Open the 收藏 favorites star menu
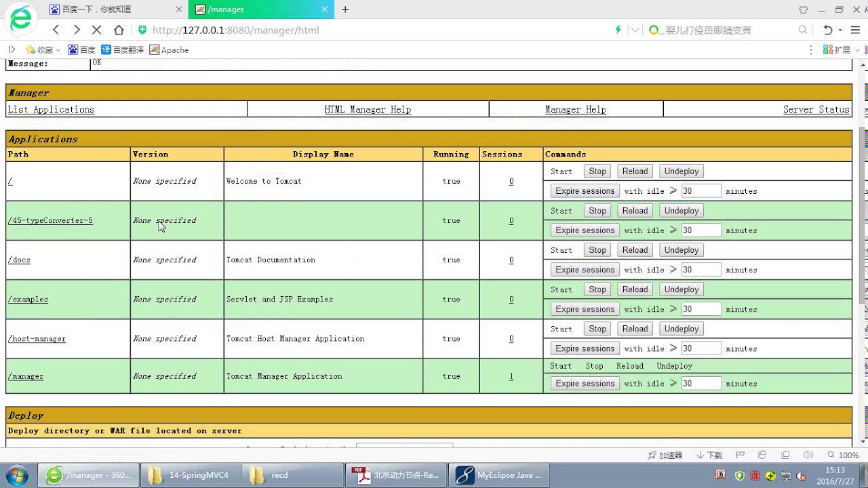The height and width of the screenshot is (488, 868). tap(42, 49)
